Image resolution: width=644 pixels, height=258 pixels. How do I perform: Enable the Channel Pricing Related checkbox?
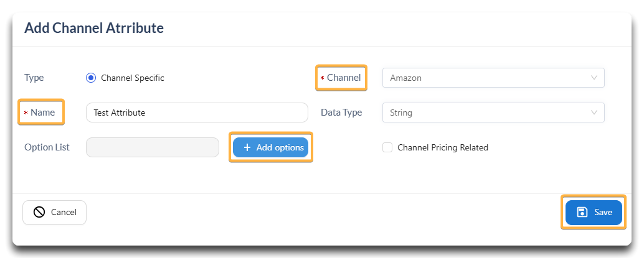[x=387, y=148]
